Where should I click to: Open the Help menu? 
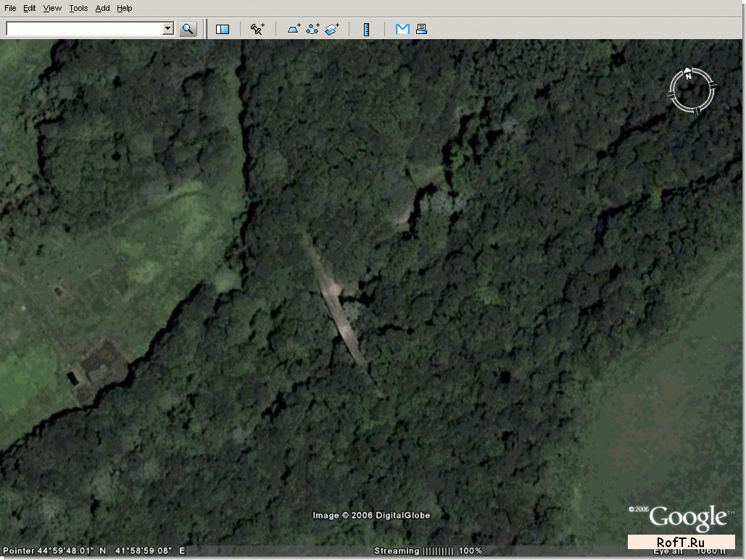pos(125,8)
